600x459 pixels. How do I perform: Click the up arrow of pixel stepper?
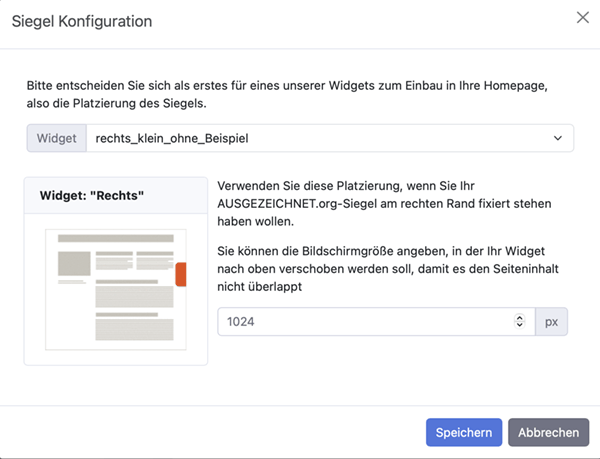[519, 317]
